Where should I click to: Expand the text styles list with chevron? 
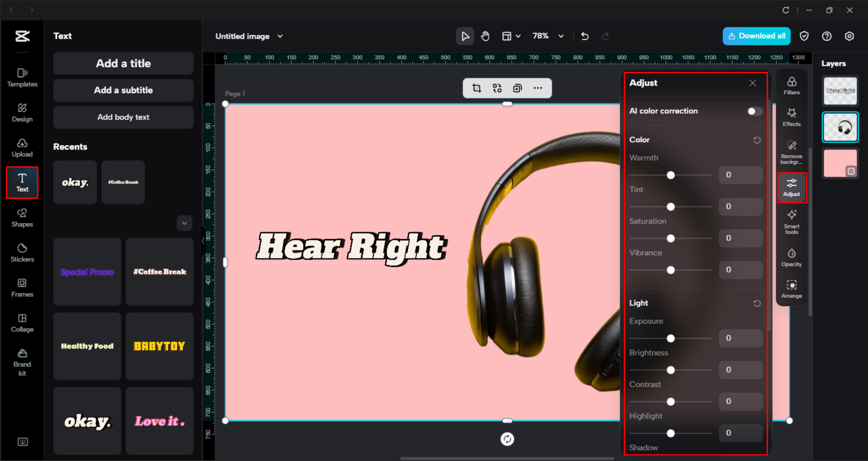pos(184,223)
